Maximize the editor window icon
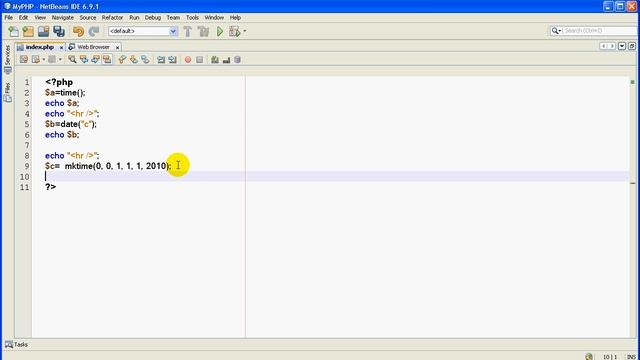 632,46
